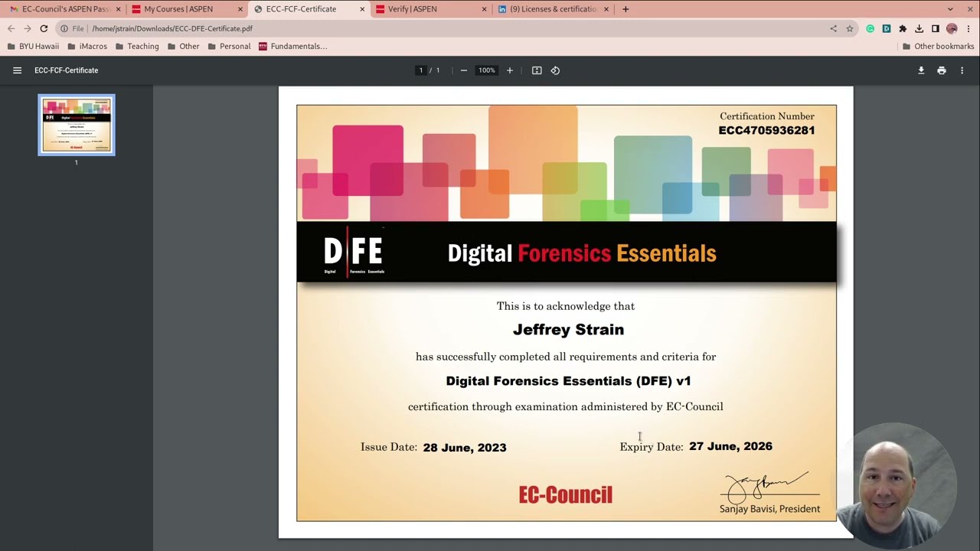Close the ECC-FCF-Certificate tab
This screenshot has height=551, width=980.
point(362,9)
